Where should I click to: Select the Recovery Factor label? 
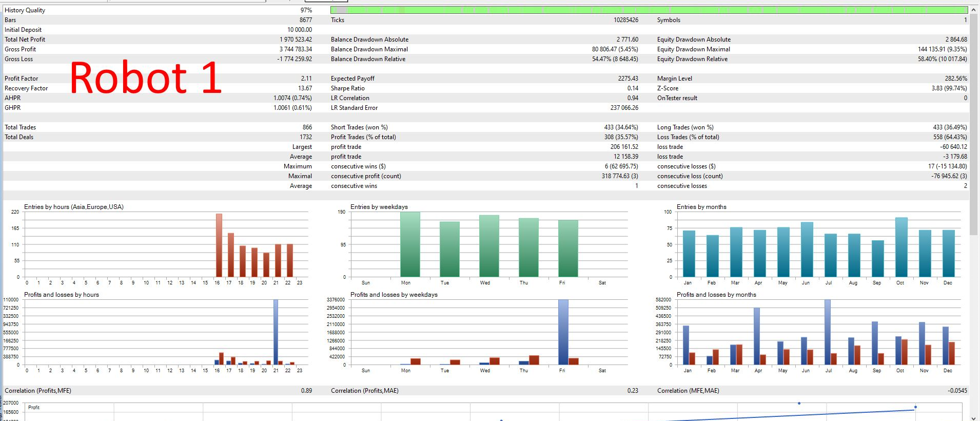[26, 88]
